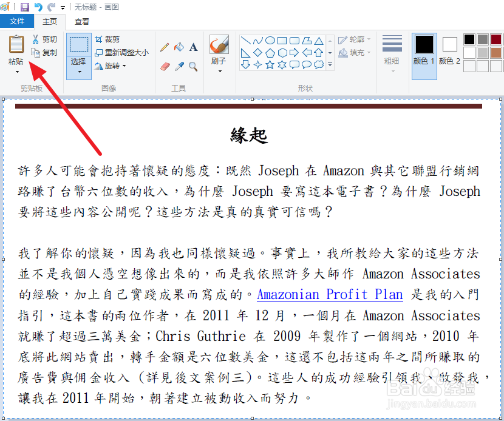Click the Save icon in title bar
The image size is (504, 421).
pos(25,7)
